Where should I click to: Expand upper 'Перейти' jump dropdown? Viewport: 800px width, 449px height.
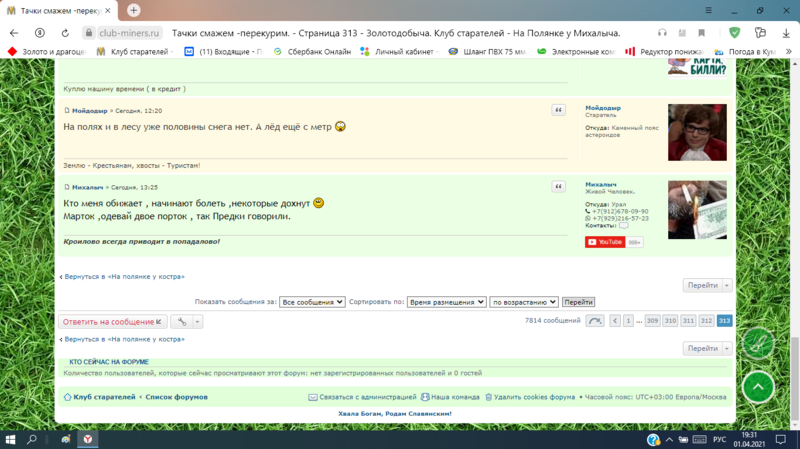[727, 285]
